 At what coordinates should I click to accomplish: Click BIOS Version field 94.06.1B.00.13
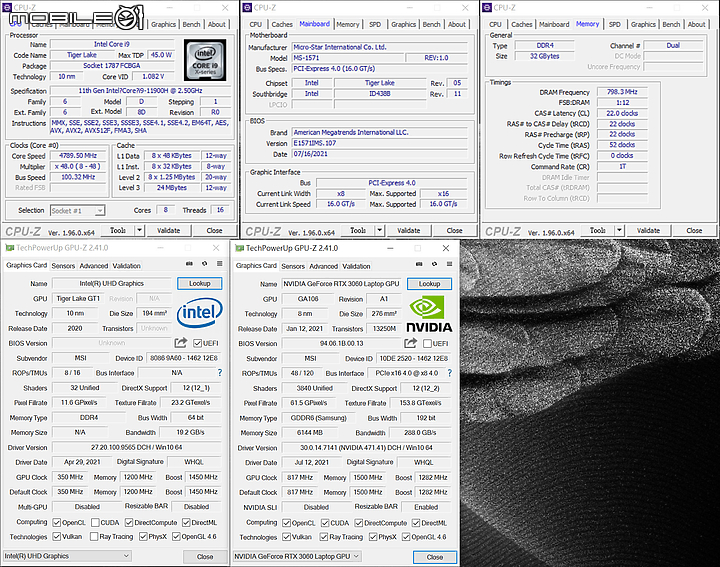pos(341,343)
